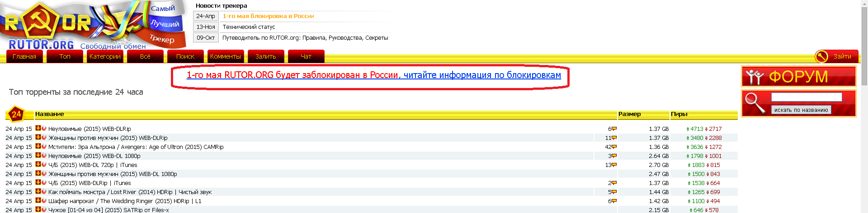Open the Поиск tab
This screenshot has width=868, height=213.
185,56
